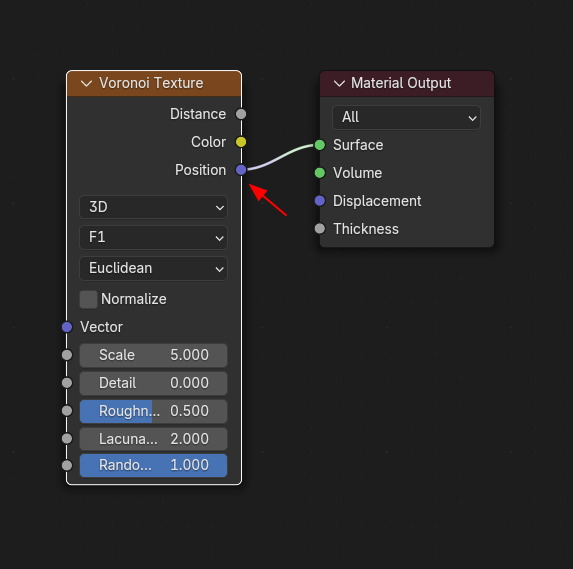This screenshot has width=573, height=569.
Task: Click the Volume socket label
Action: [357, 173]
